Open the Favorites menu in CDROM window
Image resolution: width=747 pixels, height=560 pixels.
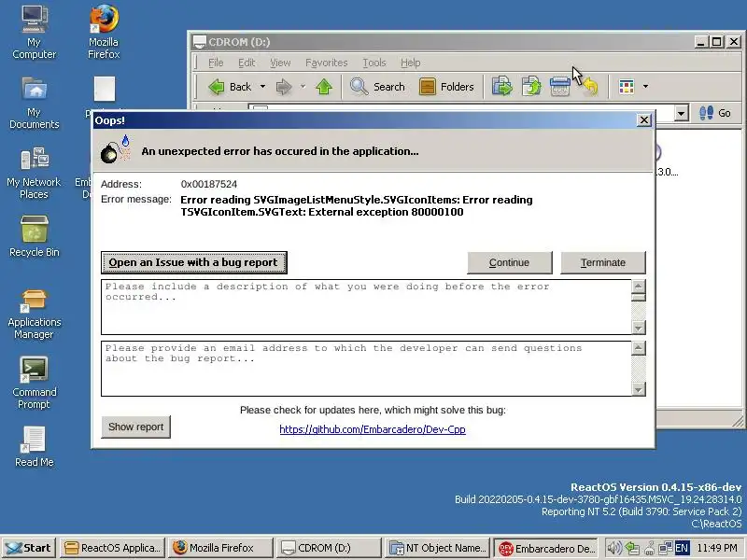pyautogui.click(x=326, y=63)
